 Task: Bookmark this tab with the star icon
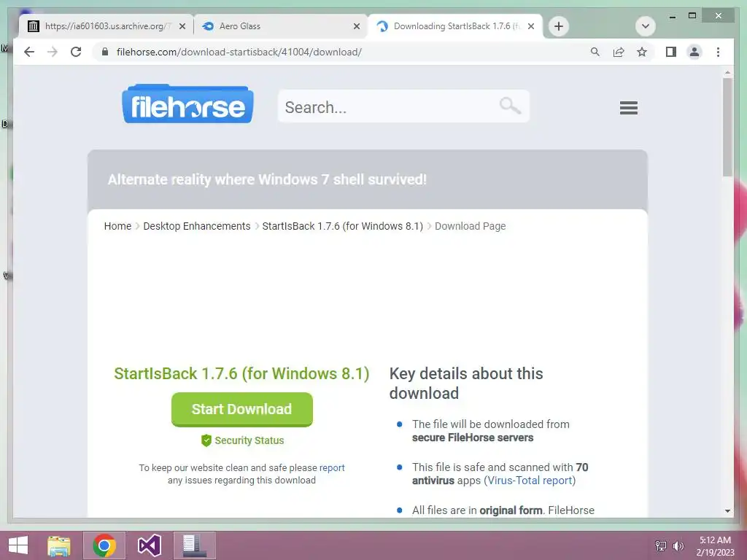coord(642,52)
